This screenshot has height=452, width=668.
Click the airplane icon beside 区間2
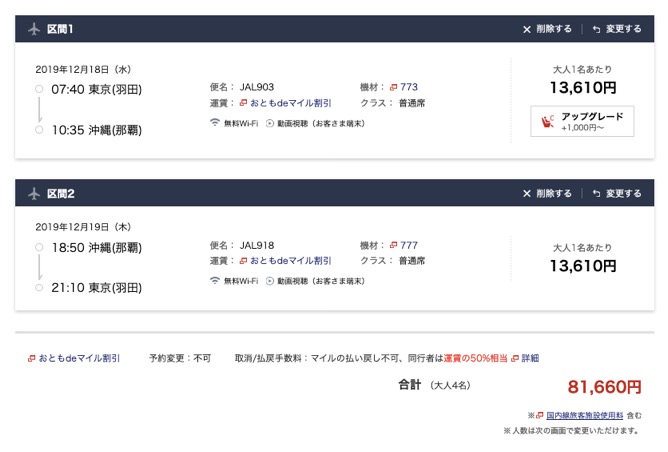click(33, 194)
